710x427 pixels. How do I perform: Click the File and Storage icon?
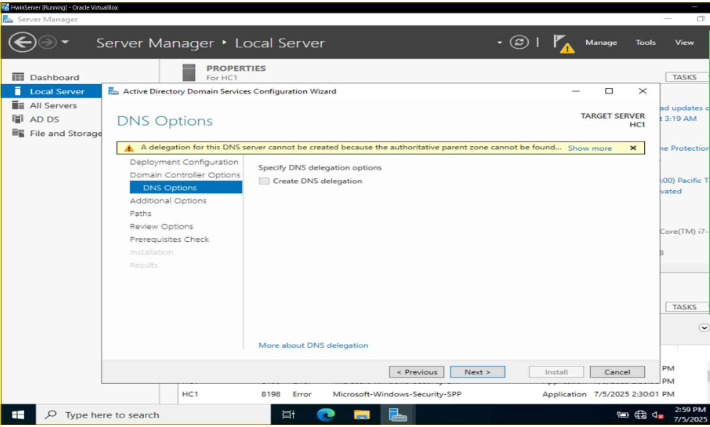click(x=18, y=133)
